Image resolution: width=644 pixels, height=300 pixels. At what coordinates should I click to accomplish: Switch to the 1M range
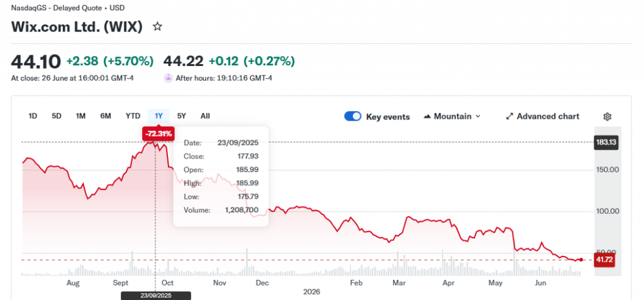pyautogui.click(x=80, y=116)
